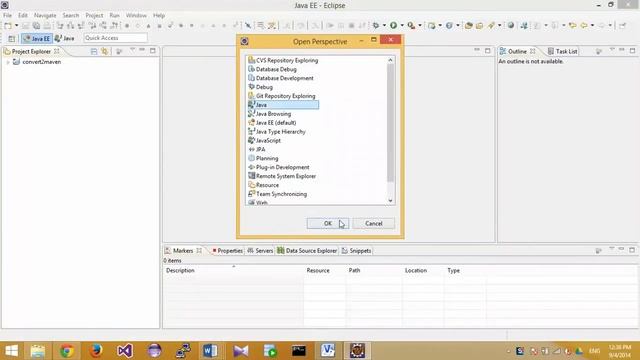Select Git Repository Exploring perspective
This screenshot has height=360, width=640.
[282, 96]
